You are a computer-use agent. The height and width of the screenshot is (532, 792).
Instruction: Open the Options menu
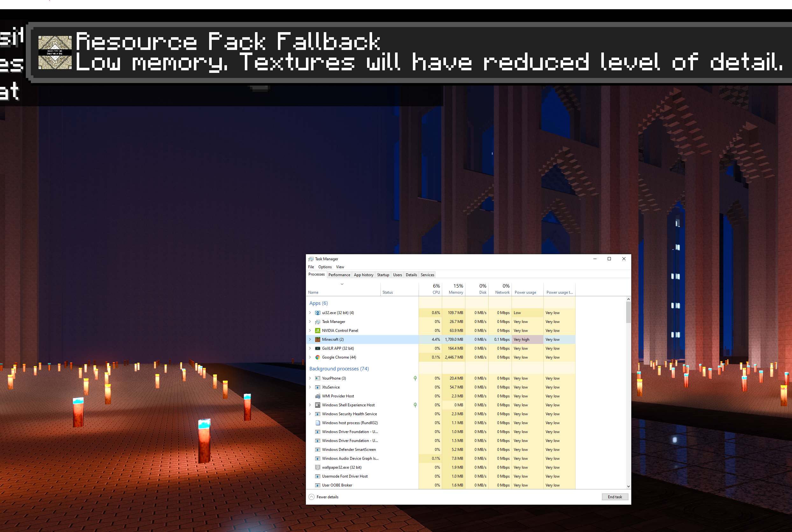(x=325, y=267)
